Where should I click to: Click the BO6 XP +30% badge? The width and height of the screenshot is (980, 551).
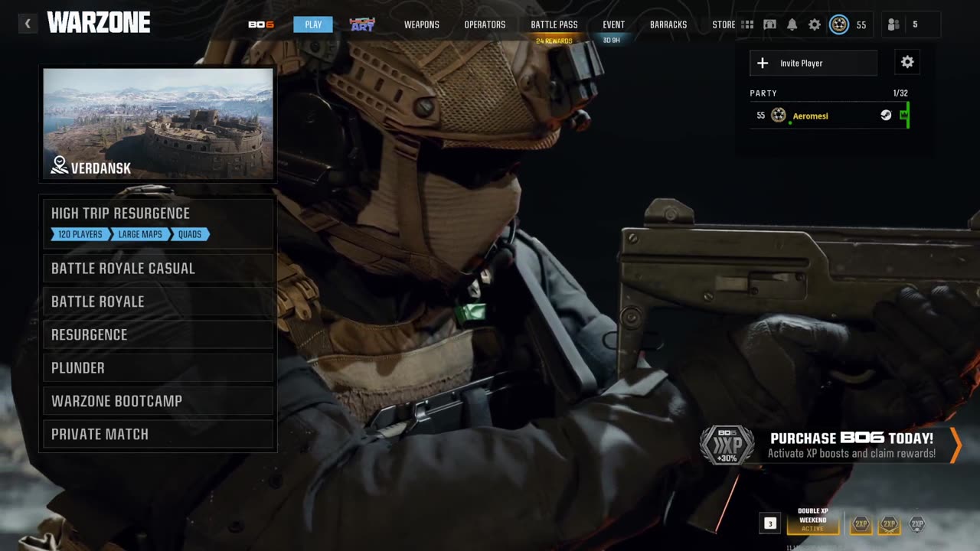(727, 445)
